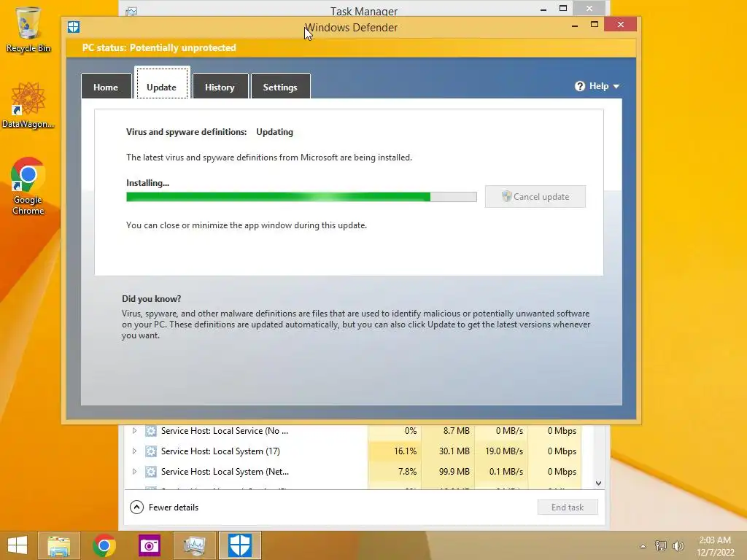Open the network tray icon
The width and height of the screenshot is (747, 560).
click(x=661, y=546)
